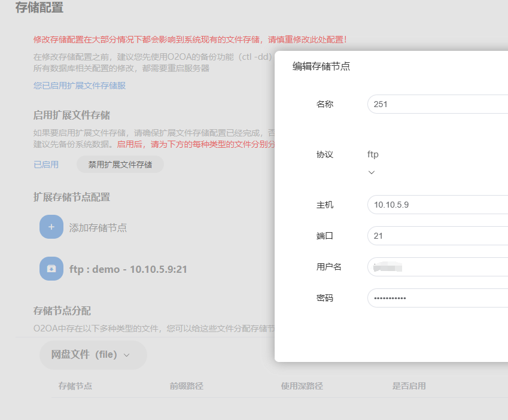Screen dimensions: 508x420
Task: Click the 您已启用扩展文件存储服 link
Action: pos(80,86)
